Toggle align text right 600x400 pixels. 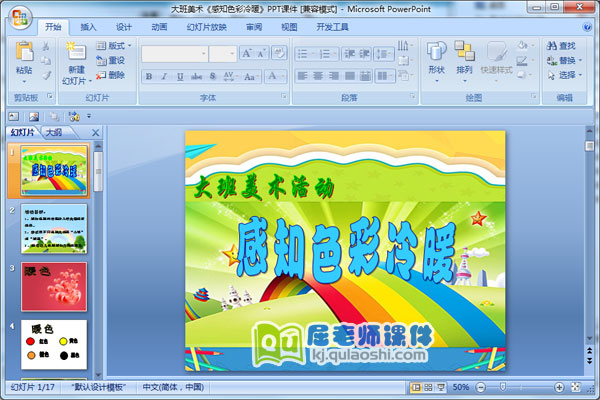(x=334, y=76)
